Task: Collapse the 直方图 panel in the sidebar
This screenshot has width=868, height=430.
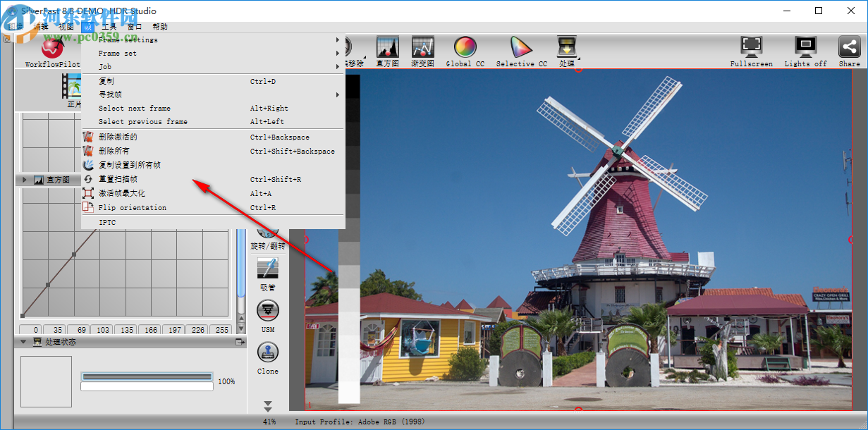Action: coord(23,179)
